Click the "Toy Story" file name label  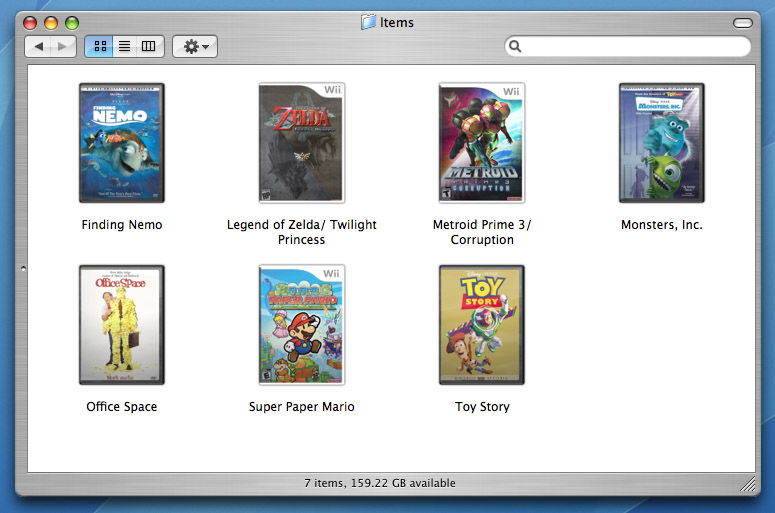tap(482, 407)
